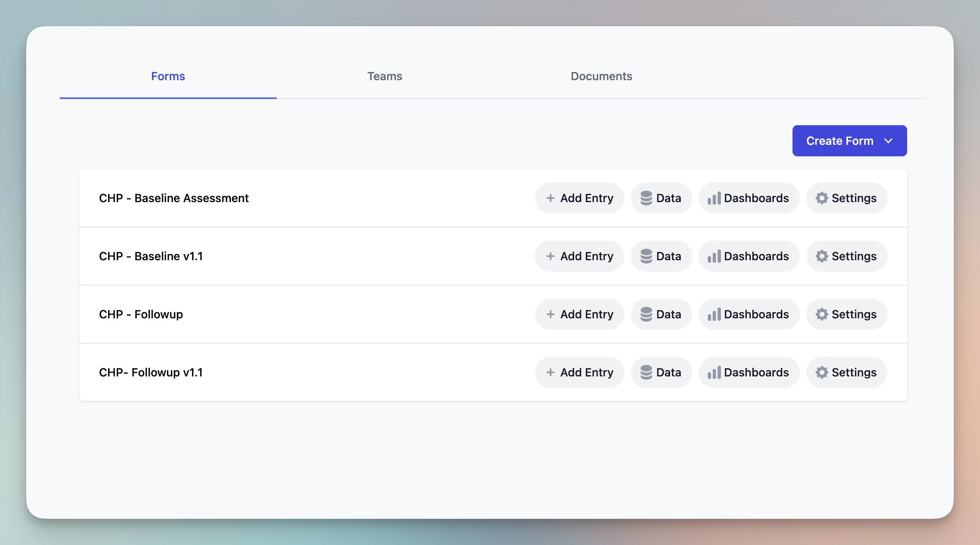Click plus icon for CHP - Baseline Assessment
This screenshot has height=545, width=980.
(x=551, y=198)
